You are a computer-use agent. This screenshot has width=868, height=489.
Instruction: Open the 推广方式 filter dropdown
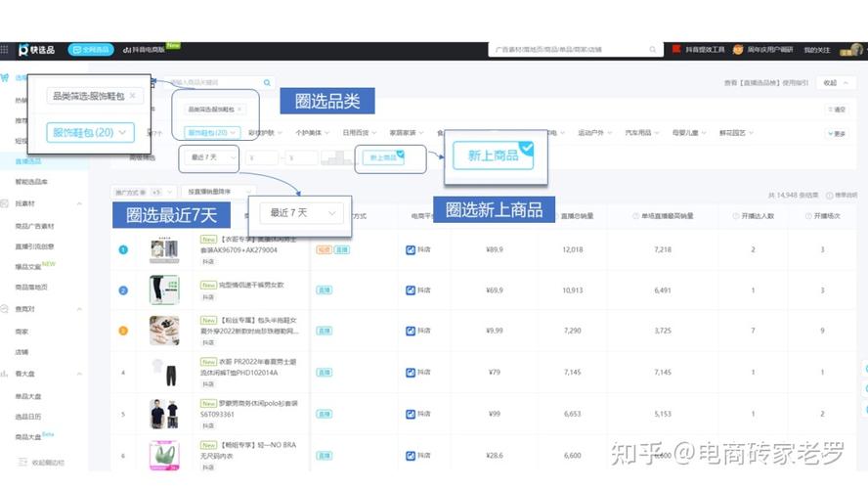(143, 192)
